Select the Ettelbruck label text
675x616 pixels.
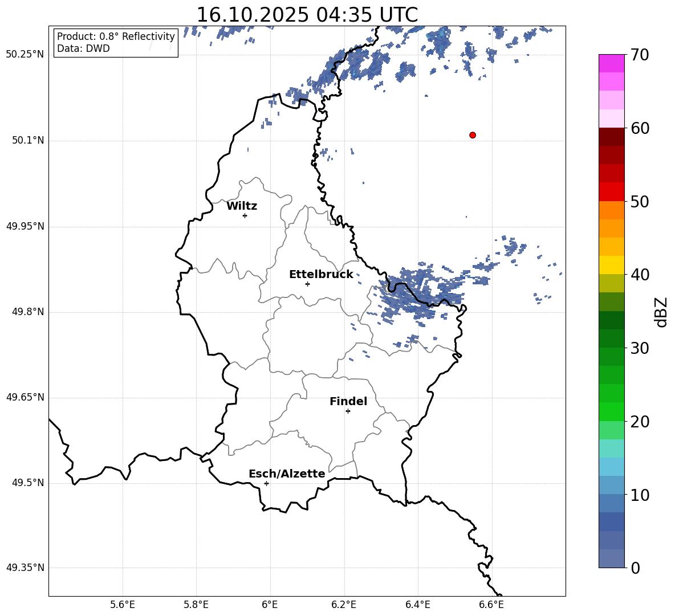[321, 275]
